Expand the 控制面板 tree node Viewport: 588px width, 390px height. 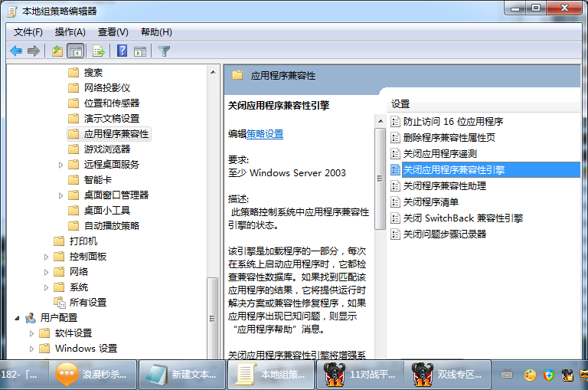pyautogui.click(x=46, y=257)
